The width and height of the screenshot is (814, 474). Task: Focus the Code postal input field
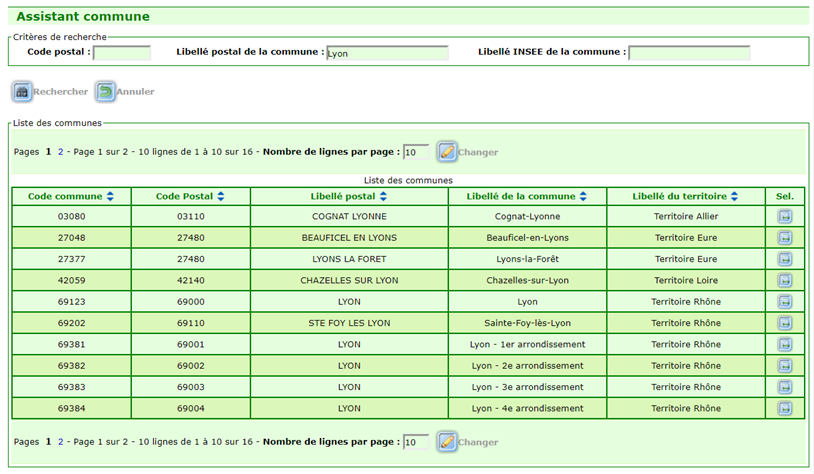click(122, 52)
